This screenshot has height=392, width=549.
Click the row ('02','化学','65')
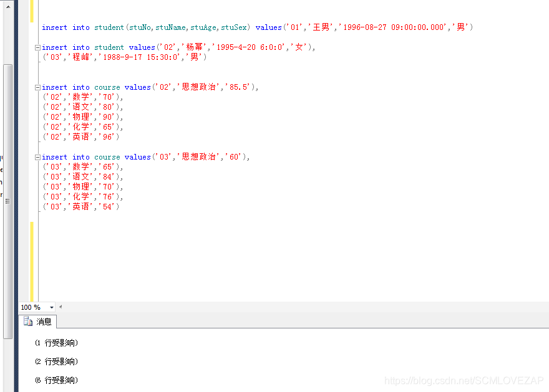coord(82,127)
